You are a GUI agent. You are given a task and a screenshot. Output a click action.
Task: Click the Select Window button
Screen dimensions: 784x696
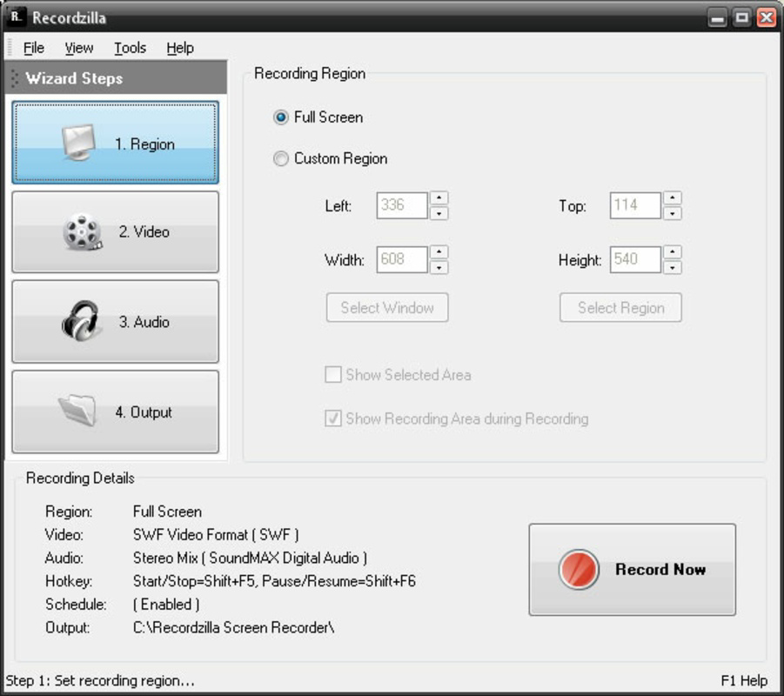pos(387,307)
